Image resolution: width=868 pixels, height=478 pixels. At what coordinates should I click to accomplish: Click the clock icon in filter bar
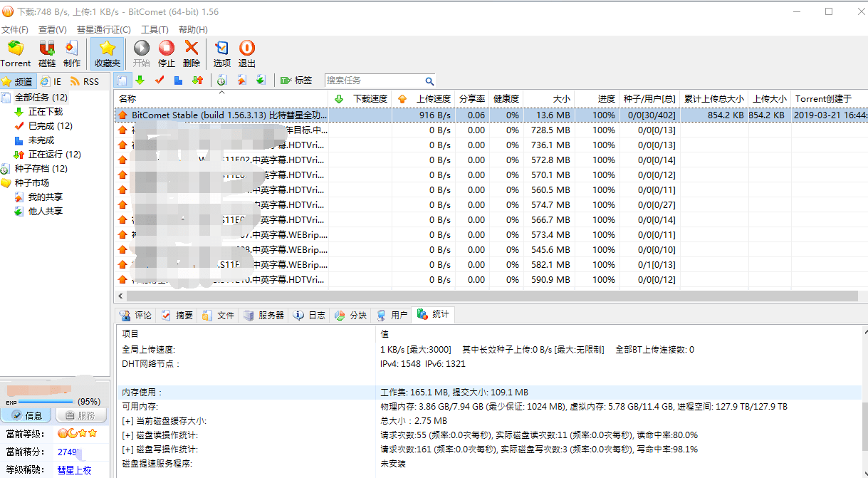[x=222, y=80]
